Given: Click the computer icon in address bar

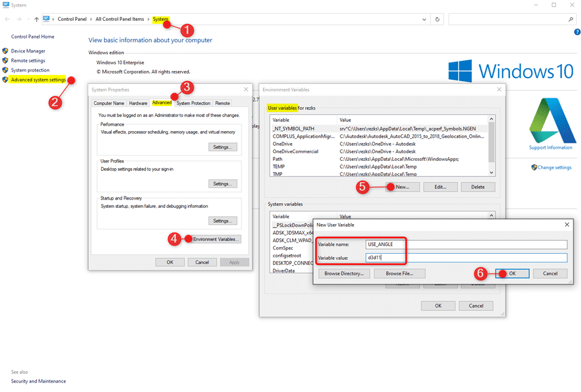Looking at the screenshot, I should click(x=46, y=19).
